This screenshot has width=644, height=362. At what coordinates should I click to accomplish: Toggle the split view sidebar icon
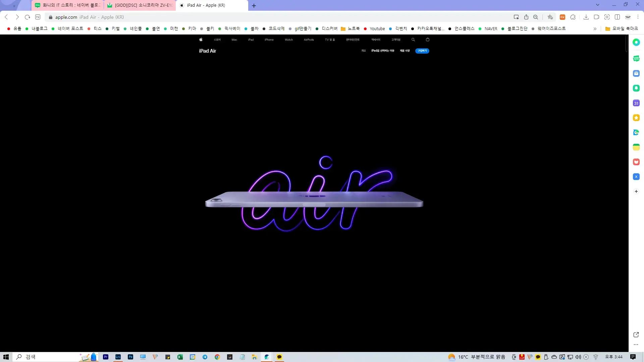click(x=617, y=17)
